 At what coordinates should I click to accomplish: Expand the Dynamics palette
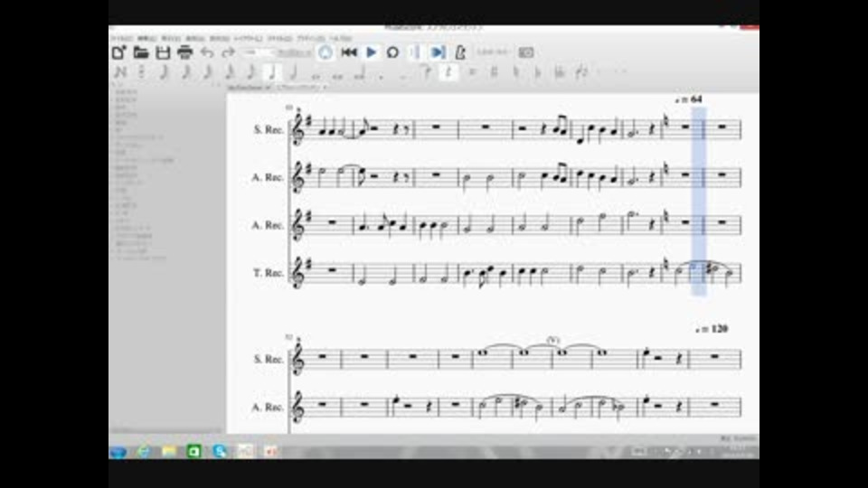(127, 174)
